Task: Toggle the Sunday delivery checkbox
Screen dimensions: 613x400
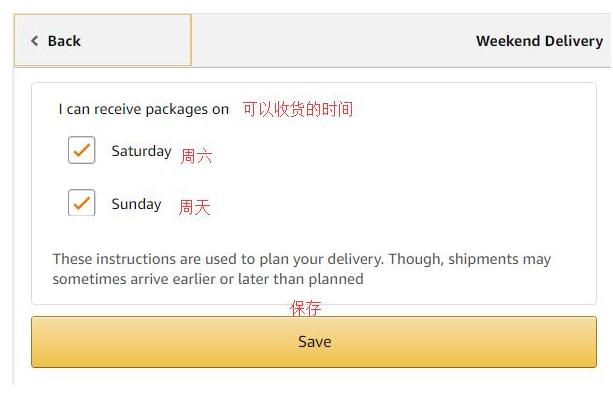Action: (82, 203)
